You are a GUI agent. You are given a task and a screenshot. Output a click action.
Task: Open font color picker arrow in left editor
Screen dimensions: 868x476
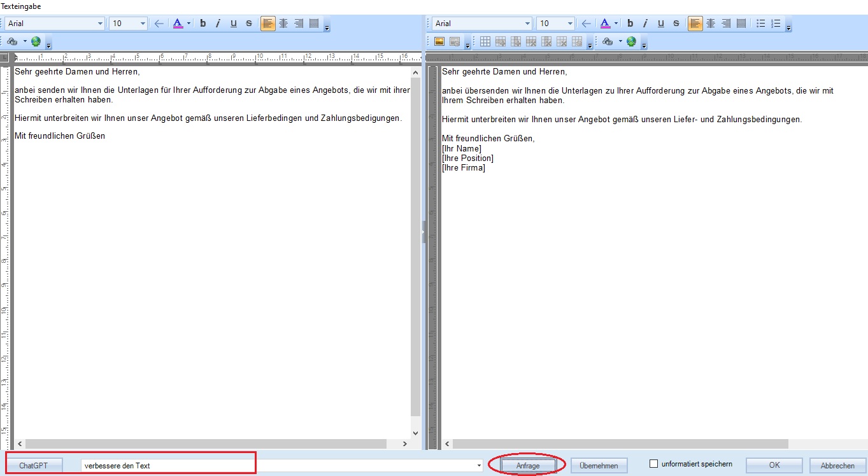(x=189, y=24)
